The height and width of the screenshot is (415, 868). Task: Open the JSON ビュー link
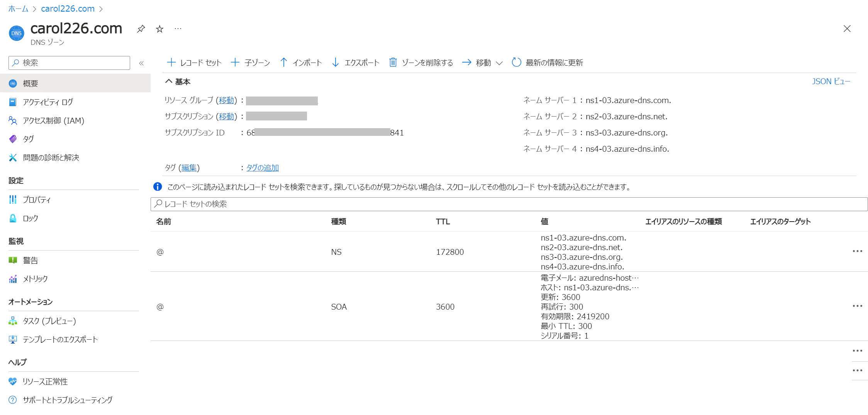pos(831,81)
